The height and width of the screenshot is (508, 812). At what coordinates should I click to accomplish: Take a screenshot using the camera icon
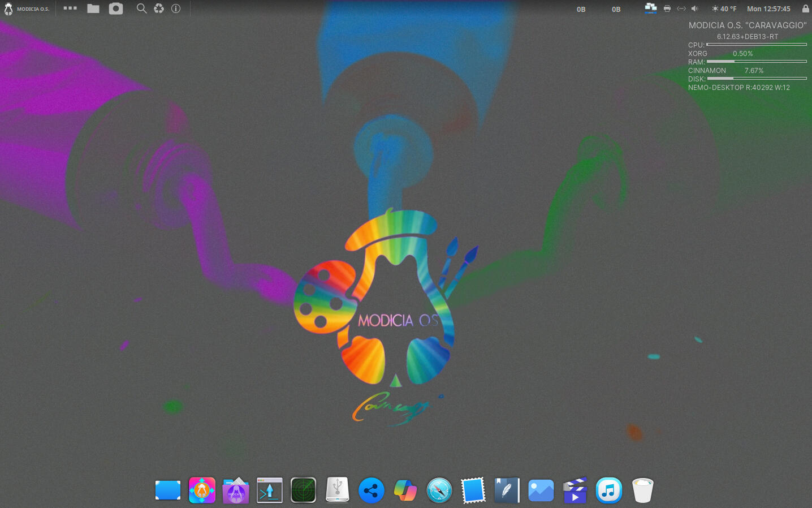pos(115,8)
